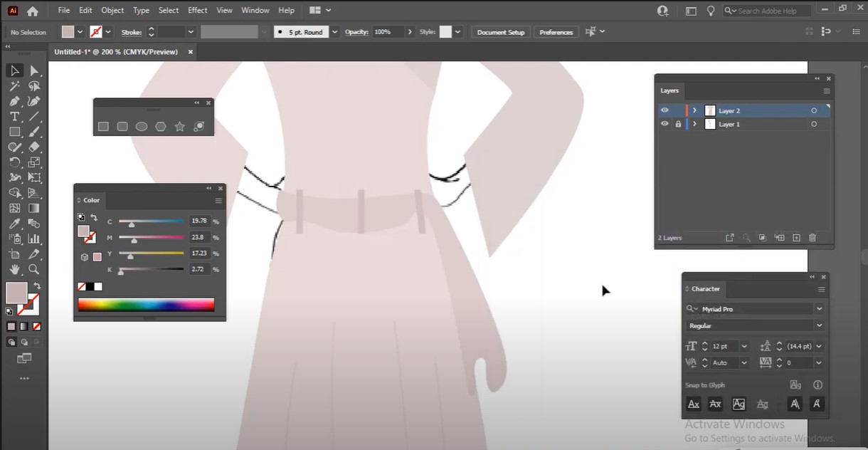Create a new layer in the Layers panel
This screenshot has width=868, height=450.
click(796, 238)
